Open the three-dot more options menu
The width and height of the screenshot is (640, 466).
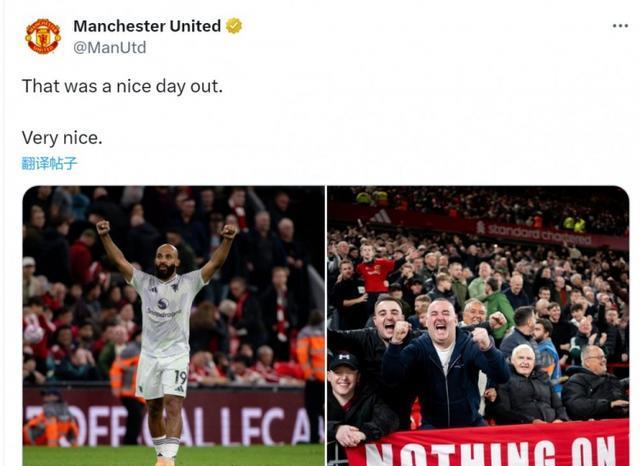click(x=620, y=26)
